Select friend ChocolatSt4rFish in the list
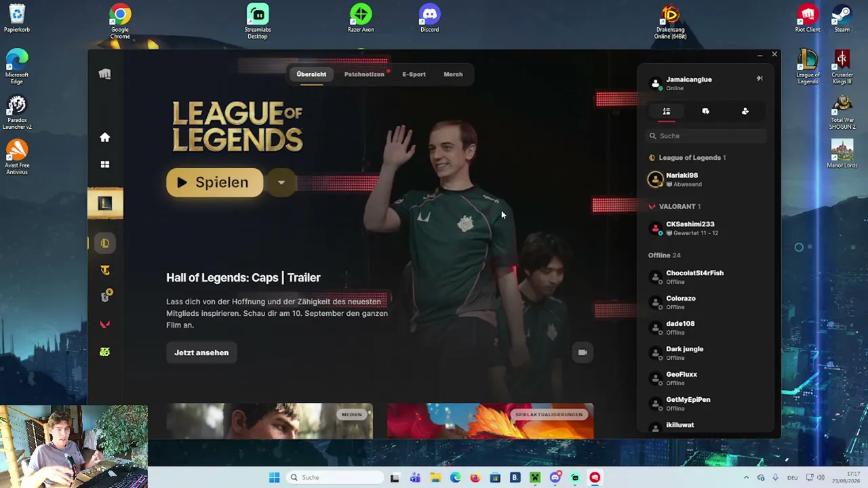The height and width of the screenshot is (488, 868). click(705, 277)
